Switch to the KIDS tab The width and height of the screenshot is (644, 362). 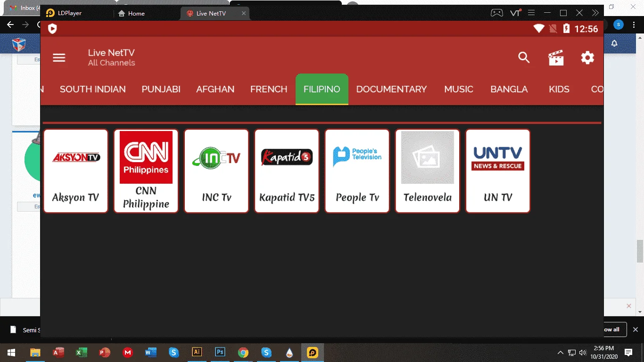point(559,89)
